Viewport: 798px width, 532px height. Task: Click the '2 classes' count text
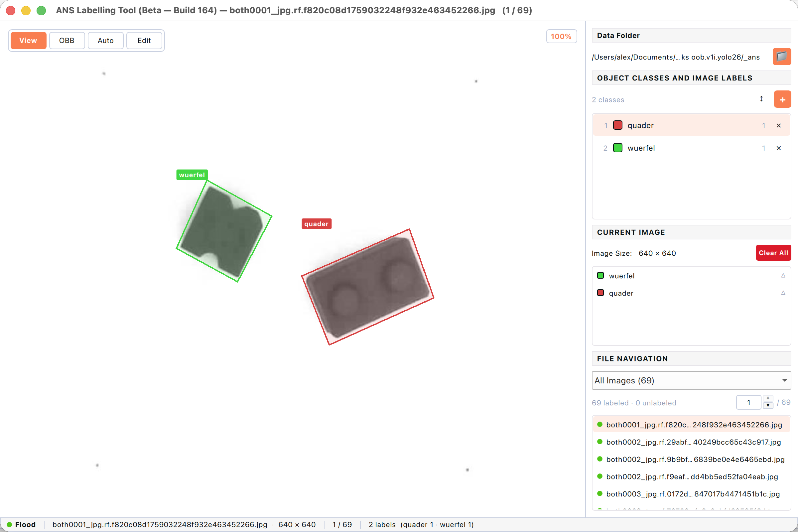point(608,100)
